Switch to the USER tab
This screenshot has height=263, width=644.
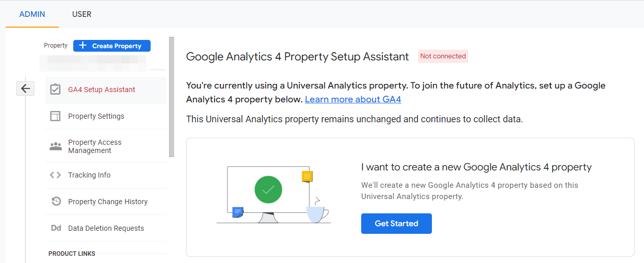82,14
